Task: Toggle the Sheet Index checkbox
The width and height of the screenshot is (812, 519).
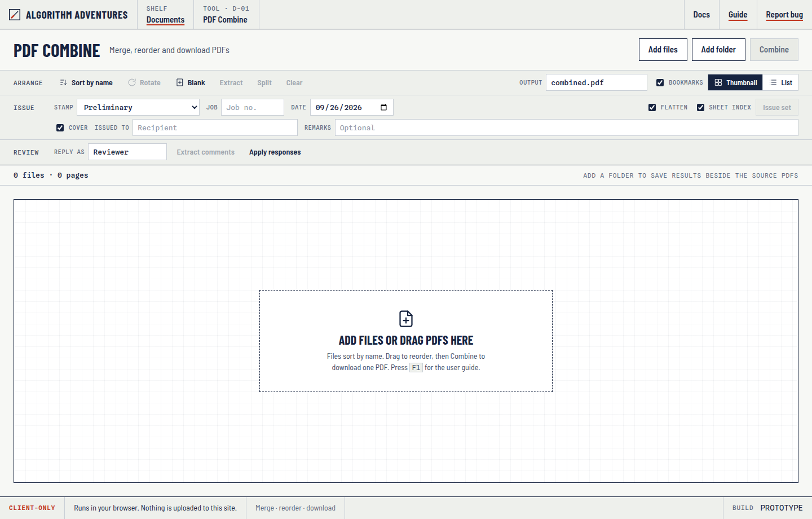Action: tap(700, 107)
